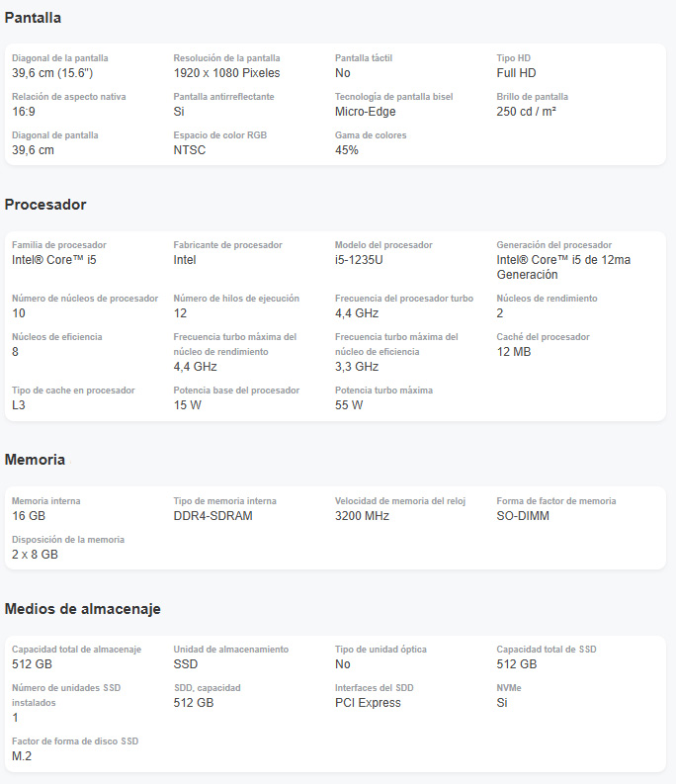Click the NTSC color space value
This screenshot has height=784, width=676.
tap(190, 150)
